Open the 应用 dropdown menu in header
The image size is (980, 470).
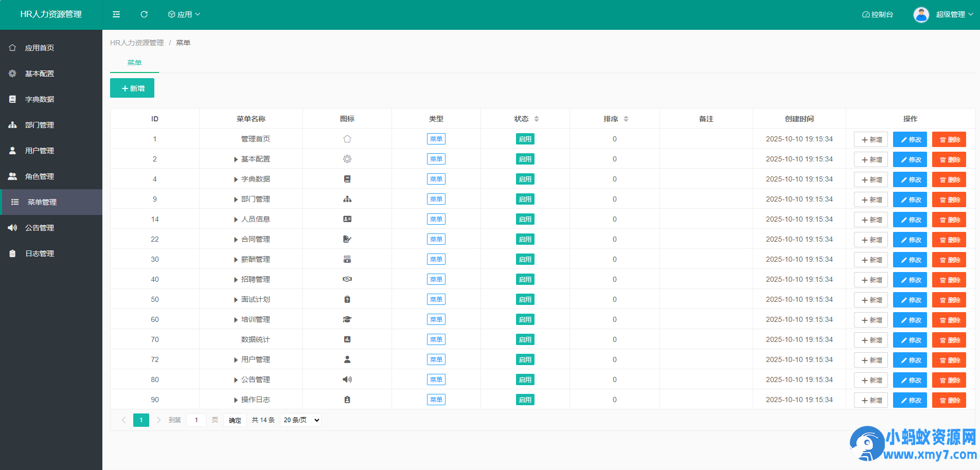point(184,14)
